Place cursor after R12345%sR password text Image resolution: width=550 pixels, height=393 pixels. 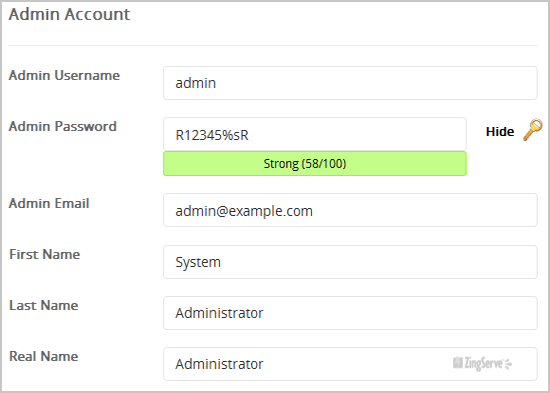pyautogui.click(x=250, y=135)
